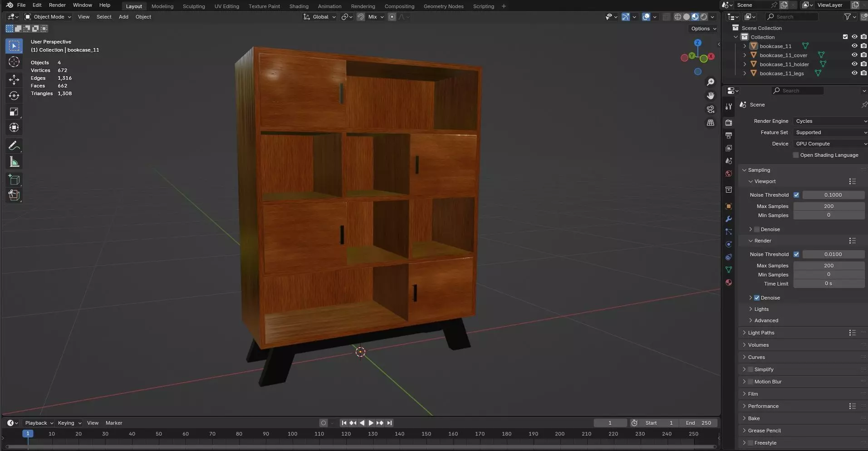
Task: Adjust Viewport Max Samples field
Action: click(x=829, y=206)
